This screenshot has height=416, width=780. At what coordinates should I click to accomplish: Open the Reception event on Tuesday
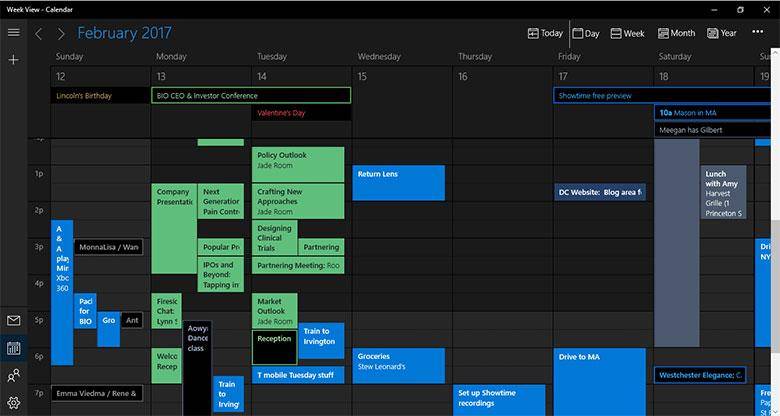point(275,347)
